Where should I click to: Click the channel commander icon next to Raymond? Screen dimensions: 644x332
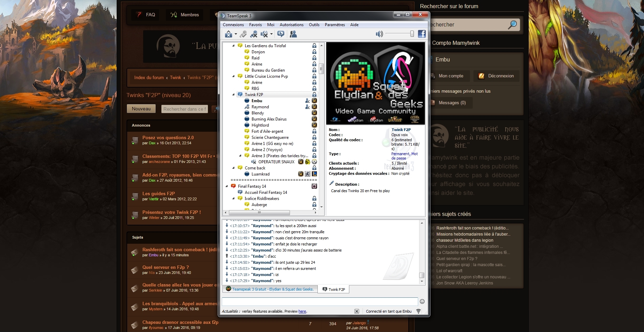pos(308,107)
